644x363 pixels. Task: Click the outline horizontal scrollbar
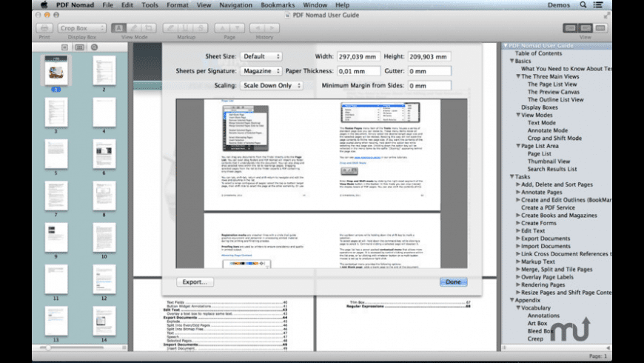pos(556,347)
